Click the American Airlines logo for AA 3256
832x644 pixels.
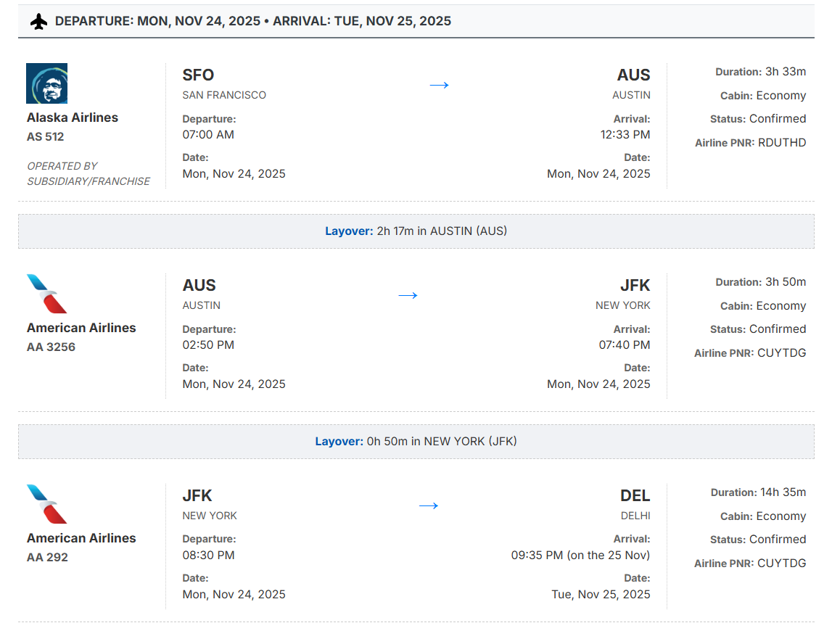pos(46,294)
